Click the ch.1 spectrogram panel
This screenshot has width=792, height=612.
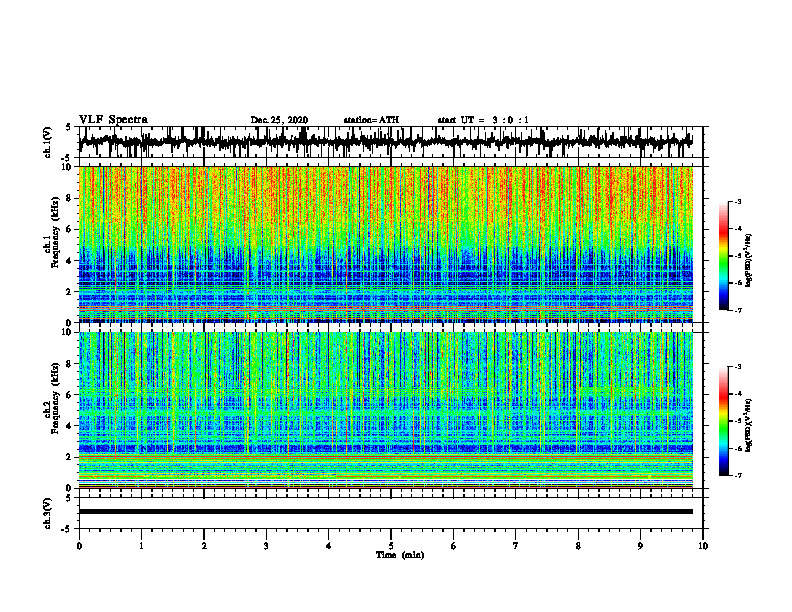[385, 244]
